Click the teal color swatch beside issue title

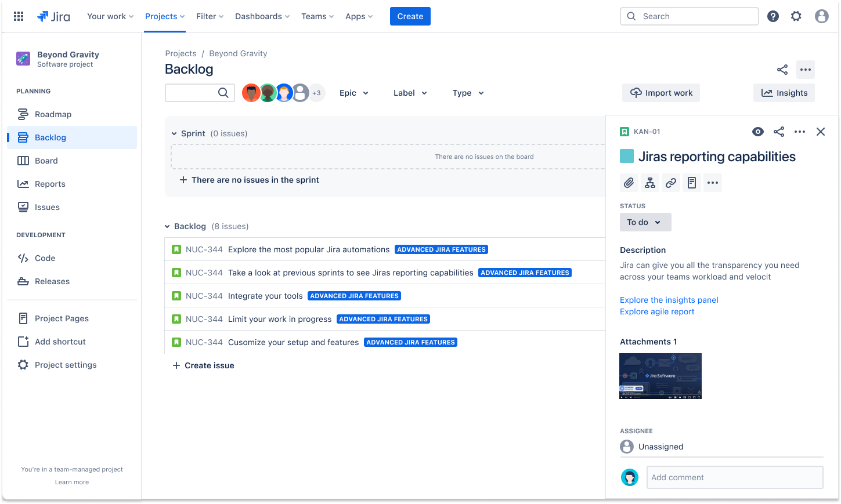[x=627, y=156]
